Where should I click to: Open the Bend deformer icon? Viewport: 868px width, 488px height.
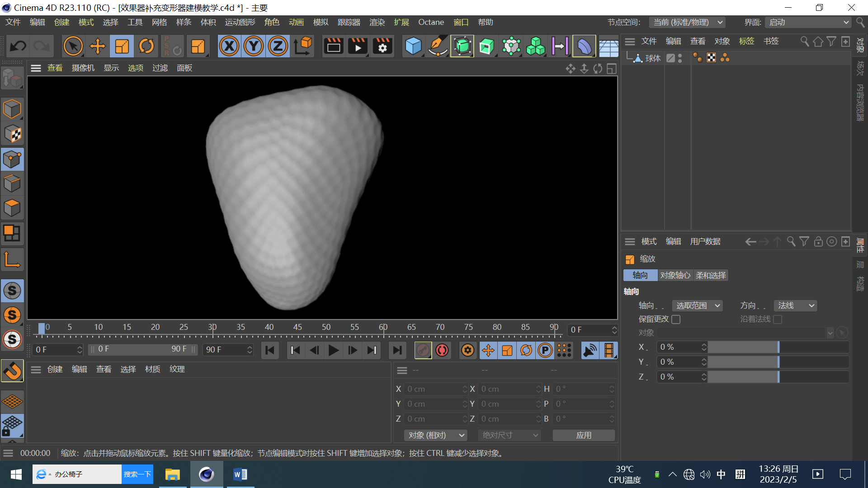click(x=584, y=46)
